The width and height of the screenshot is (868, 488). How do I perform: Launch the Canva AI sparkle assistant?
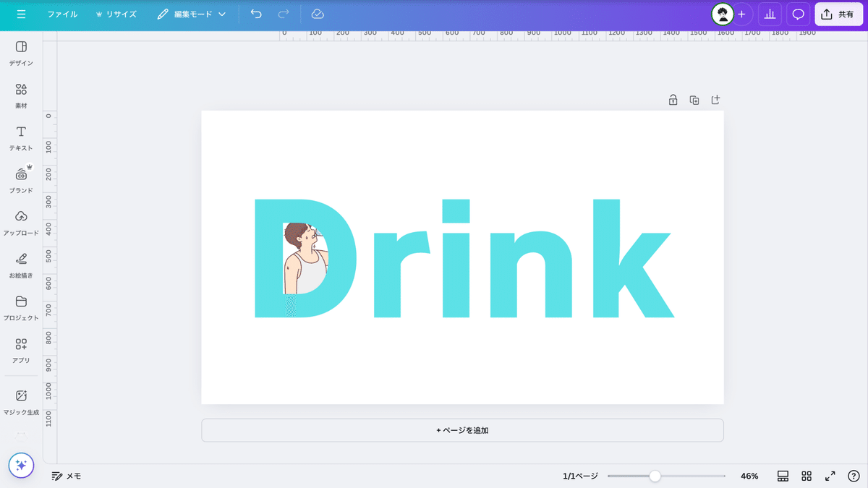point(21,466)
